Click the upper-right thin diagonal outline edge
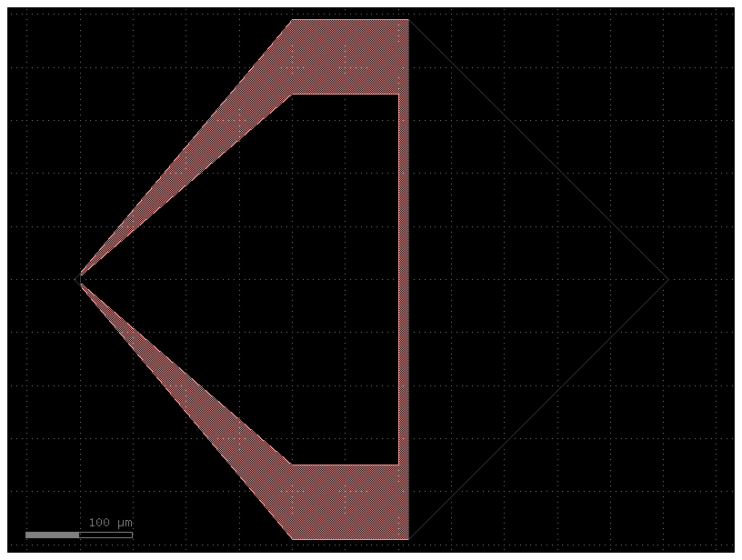The image size is (742, 560). [538, 149]
